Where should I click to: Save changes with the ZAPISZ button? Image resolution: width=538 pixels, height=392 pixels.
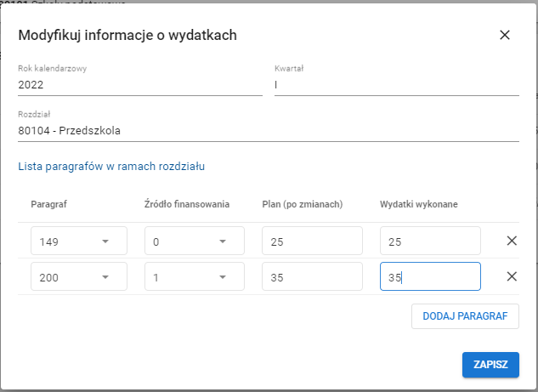490,365
